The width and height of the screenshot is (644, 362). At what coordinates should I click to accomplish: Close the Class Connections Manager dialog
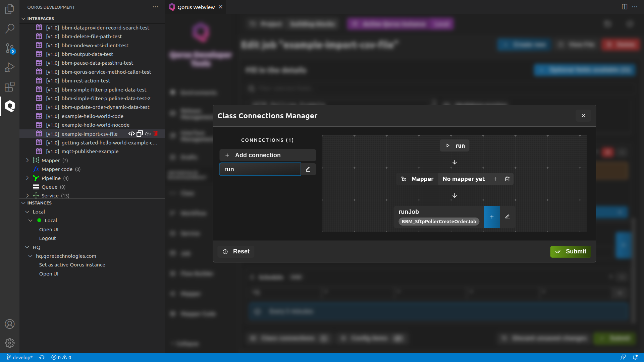pyautogui.click(x=583, y=116)
